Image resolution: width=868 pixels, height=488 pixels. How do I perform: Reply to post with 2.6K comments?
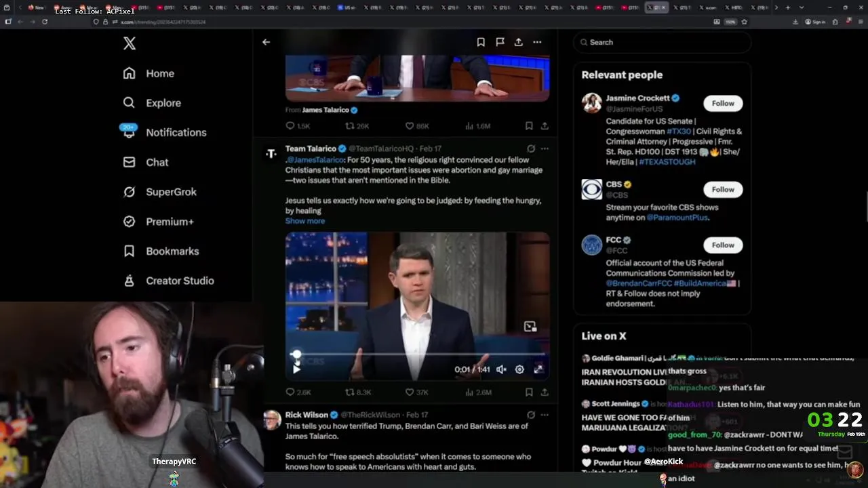click(298, 392)
